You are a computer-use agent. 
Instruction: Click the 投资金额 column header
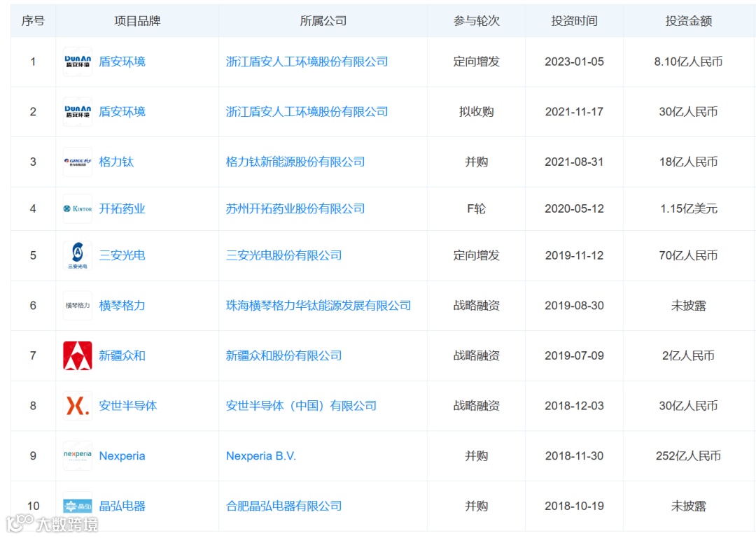coord(689,21)
